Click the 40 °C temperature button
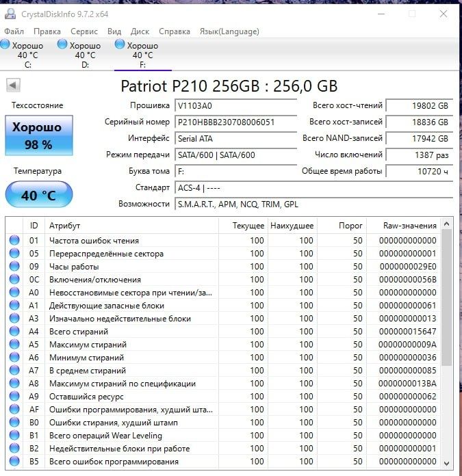The width and height of the screenshot is (462, 476). (39, 195)
